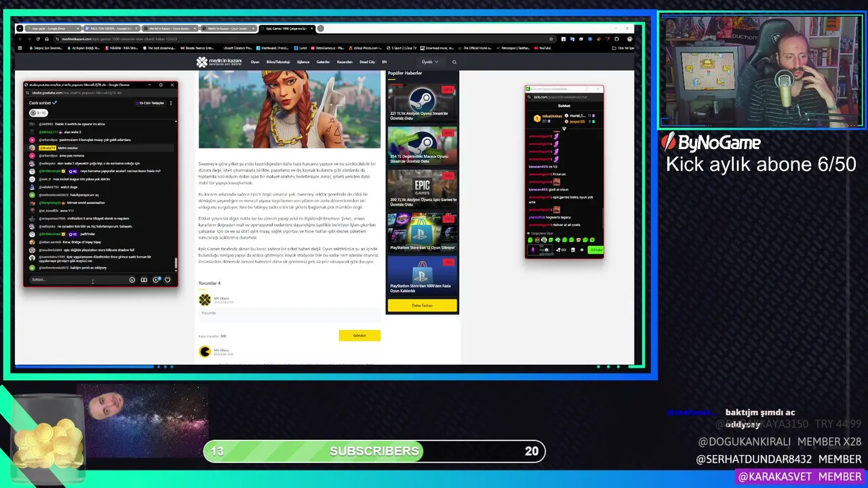Reload the page with Chrome refresh icon
Image resolution: width=868 pixels, height=488 pixels.
pos(38,39)
